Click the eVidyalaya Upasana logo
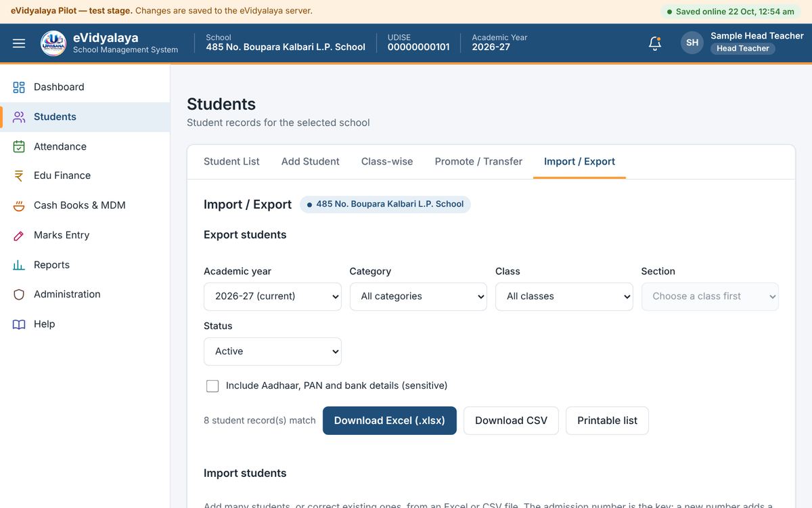Image resolution: width=812 pixels, height=508 pixels. [x=53, y=43]
